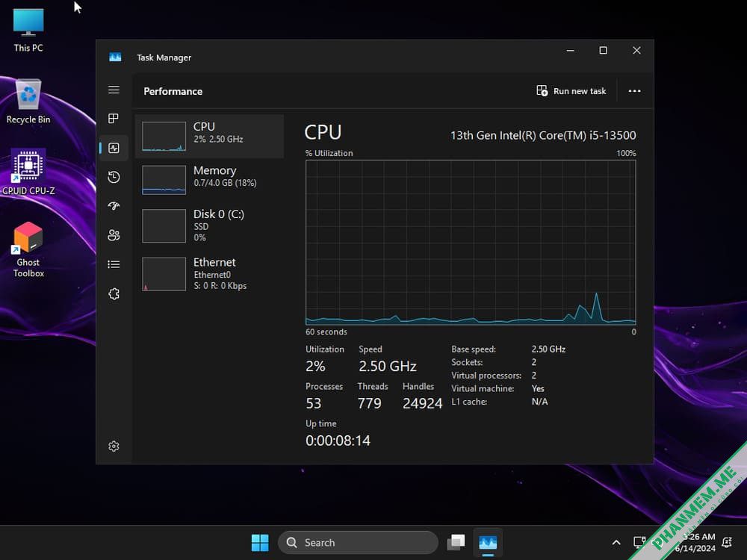Click the taskbar Search box
This screenshot has height=560, width=747.
point(359,542)
